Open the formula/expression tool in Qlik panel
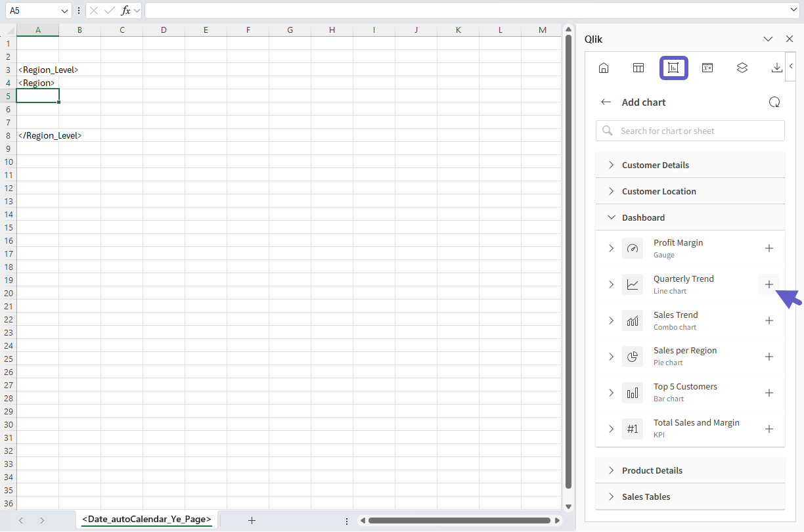Screen dimensions: 804x532 click(707, 68)
